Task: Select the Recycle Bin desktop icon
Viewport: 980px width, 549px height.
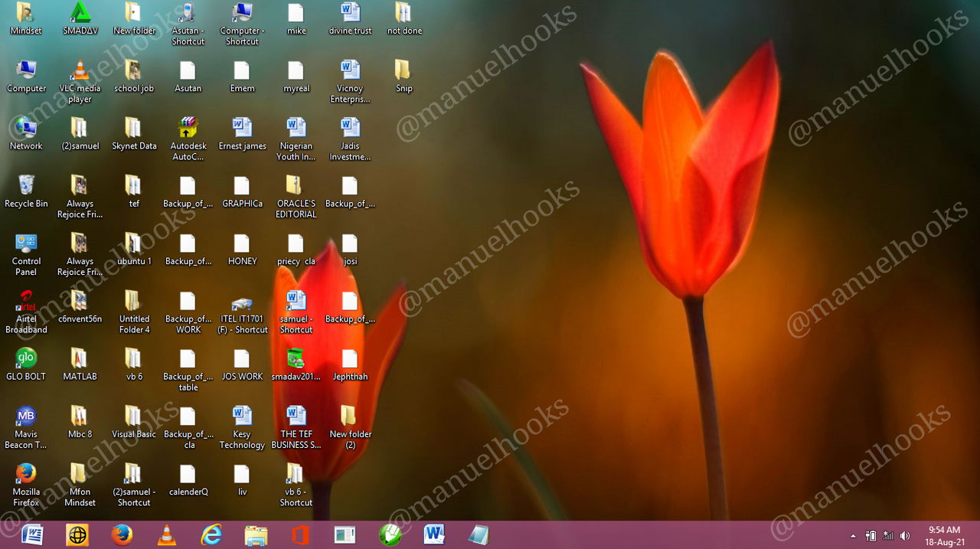Action: point(26,191)
